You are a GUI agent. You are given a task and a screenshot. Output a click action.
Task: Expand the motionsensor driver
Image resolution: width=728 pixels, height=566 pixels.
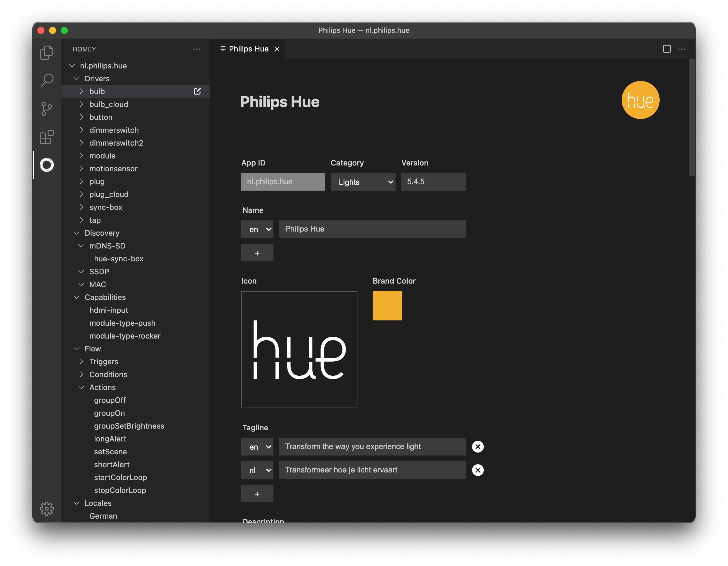pos(81,169)
